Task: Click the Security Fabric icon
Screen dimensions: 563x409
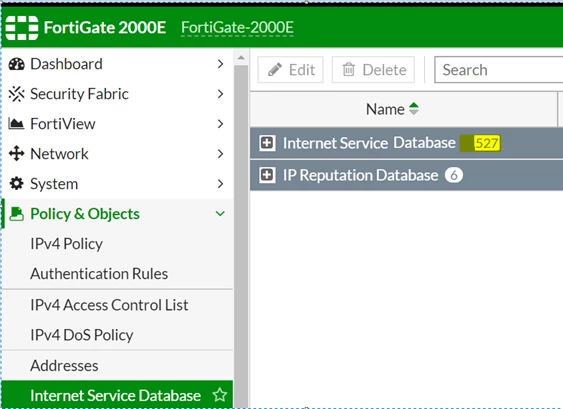Action: click(x=17, y=94)
